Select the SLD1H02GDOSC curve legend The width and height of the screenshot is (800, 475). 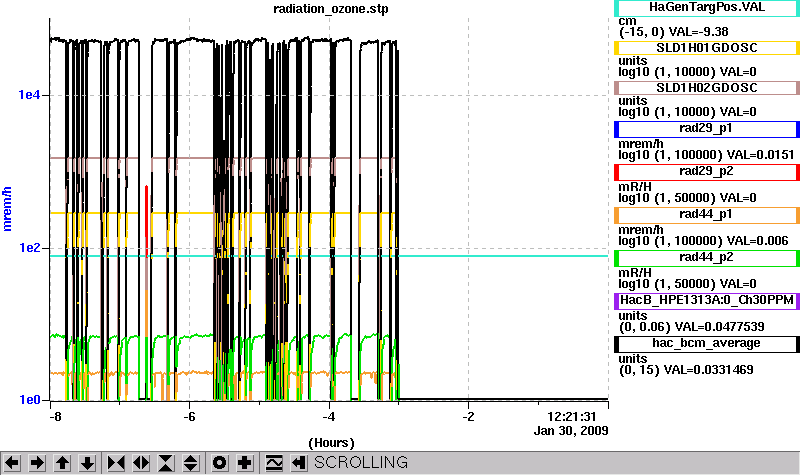707,88
